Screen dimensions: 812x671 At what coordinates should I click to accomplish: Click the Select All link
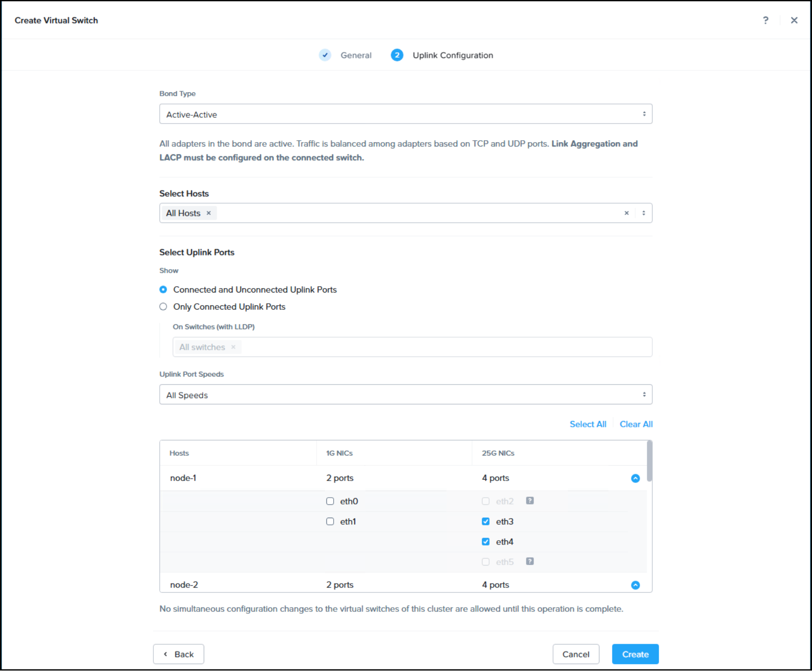tap(588, 424)
